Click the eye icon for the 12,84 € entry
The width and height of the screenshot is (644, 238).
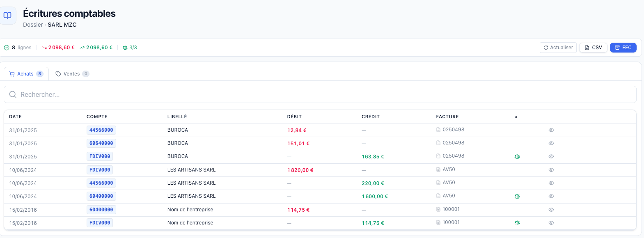coord(551,130)
